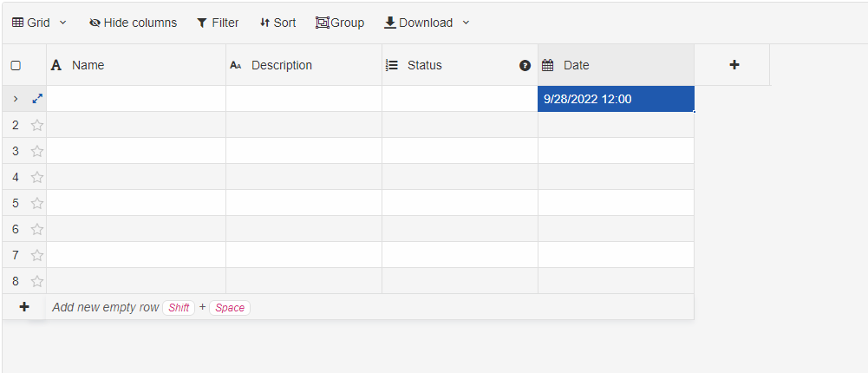
Task: Star row 3
Action: tap(37, 151)
